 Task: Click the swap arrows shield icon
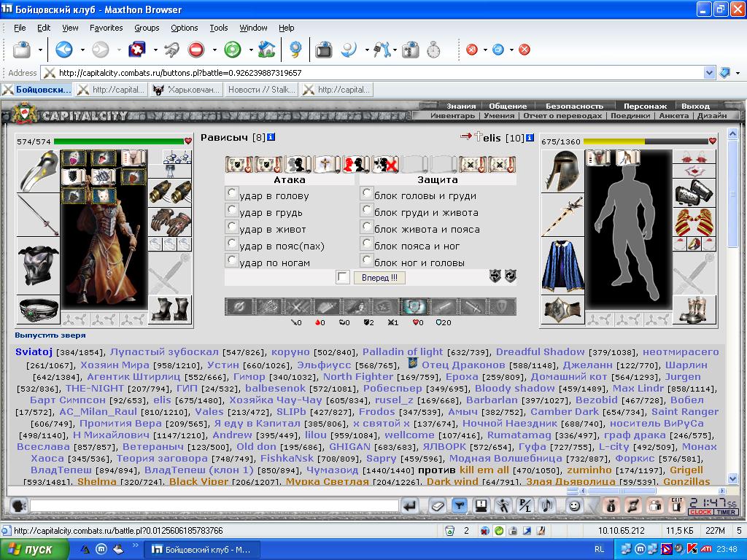pyautogui.click(x=495, y=276)
